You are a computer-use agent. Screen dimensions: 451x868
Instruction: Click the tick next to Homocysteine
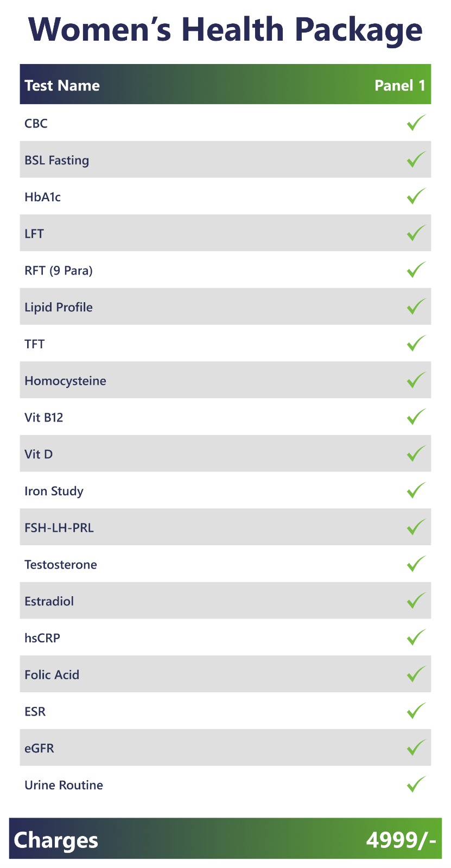pyautogui.click(x=416, y=380)
